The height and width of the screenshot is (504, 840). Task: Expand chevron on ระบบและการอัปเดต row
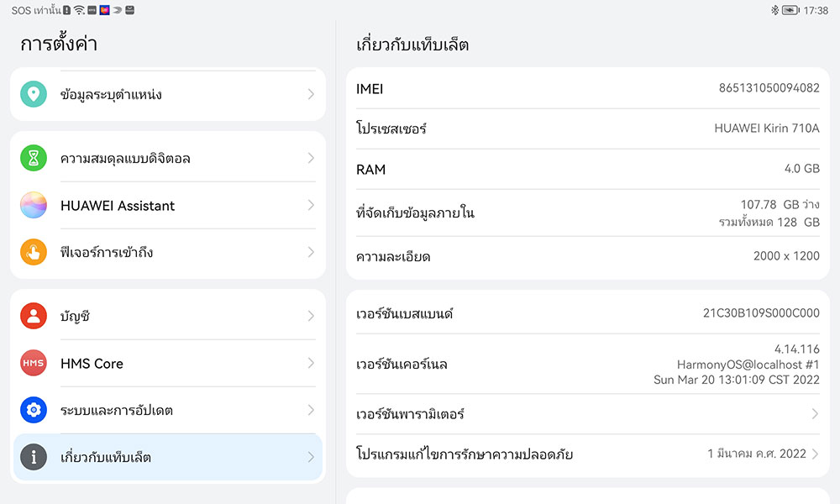pos(311,410)
